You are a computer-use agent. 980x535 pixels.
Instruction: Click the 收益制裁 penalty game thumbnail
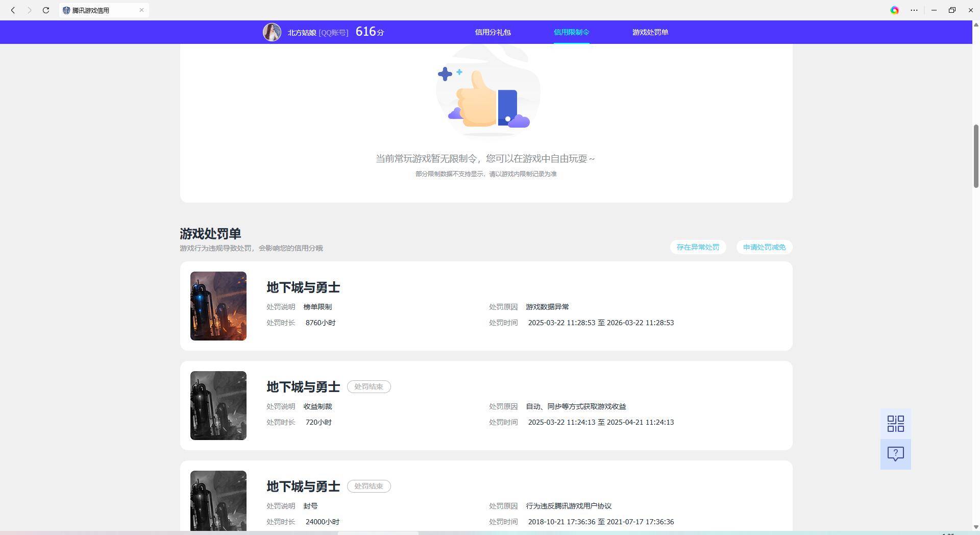pyautogui.click(x=218, y=405)
